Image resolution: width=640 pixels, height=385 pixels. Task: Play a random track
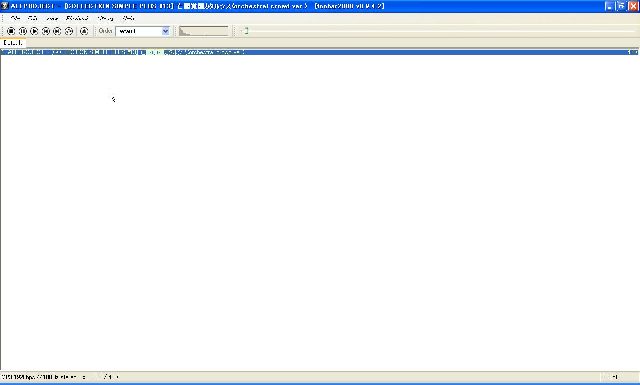(69, 31)
